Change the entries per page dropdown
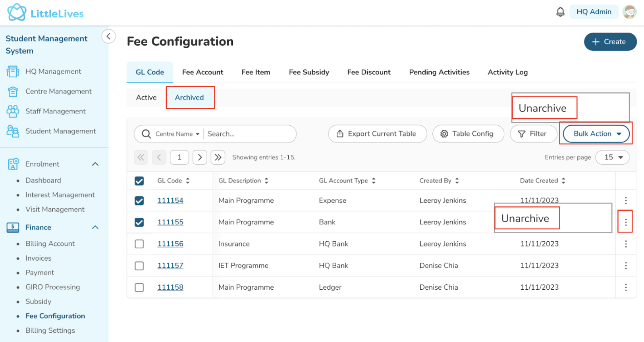 click(x=612, y=158)
